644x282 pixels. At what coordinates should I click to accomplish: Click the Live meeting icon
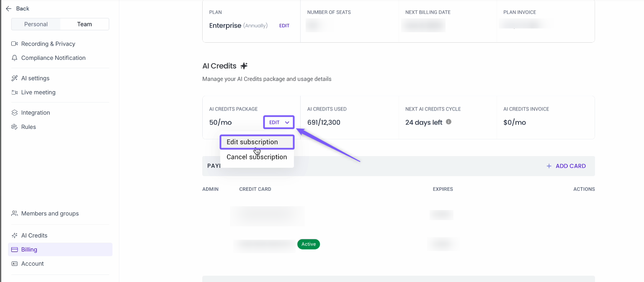coord(15,92)
